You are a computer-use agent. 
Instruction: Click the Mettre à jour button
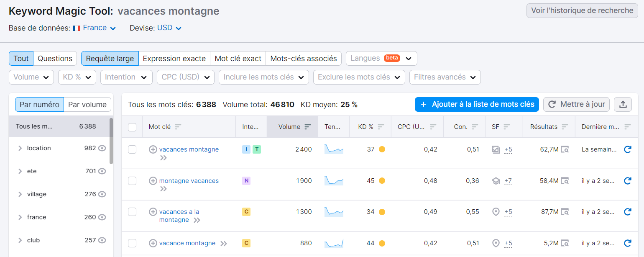tap(577, 104)
